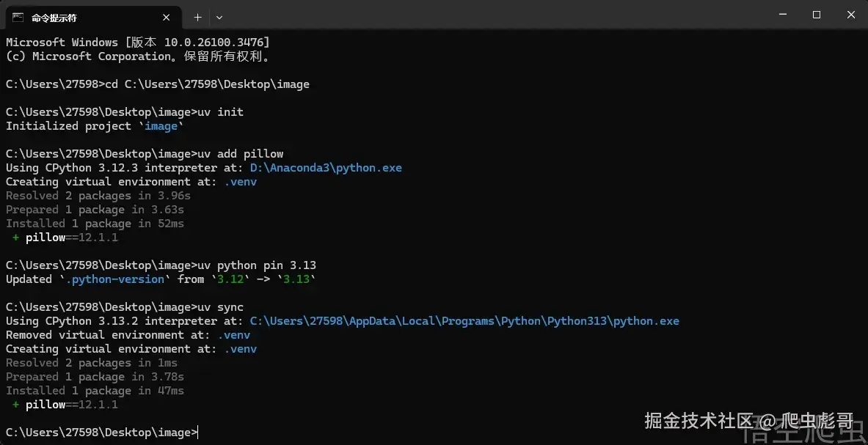Maximize the terminal window
868x445 pixels.
pyautogui.click(x=817, y=15)
